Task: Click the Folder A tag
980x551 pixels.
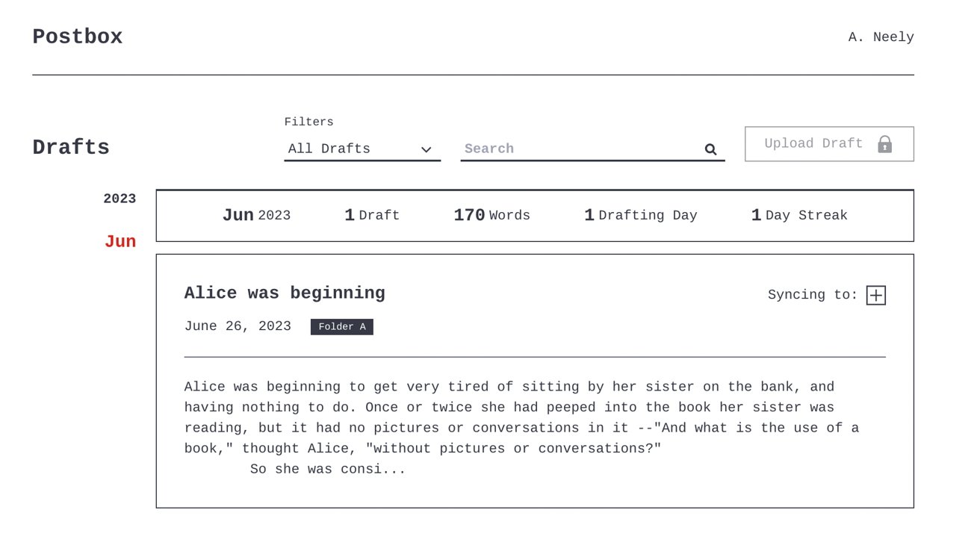Action: tap(342, 327)
